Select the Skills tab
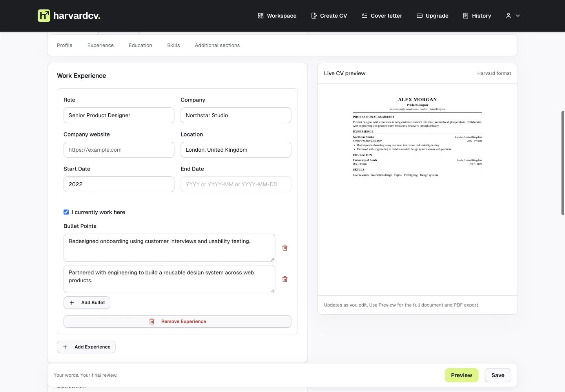Screen dimensions: 565x392 pos(173,45)
